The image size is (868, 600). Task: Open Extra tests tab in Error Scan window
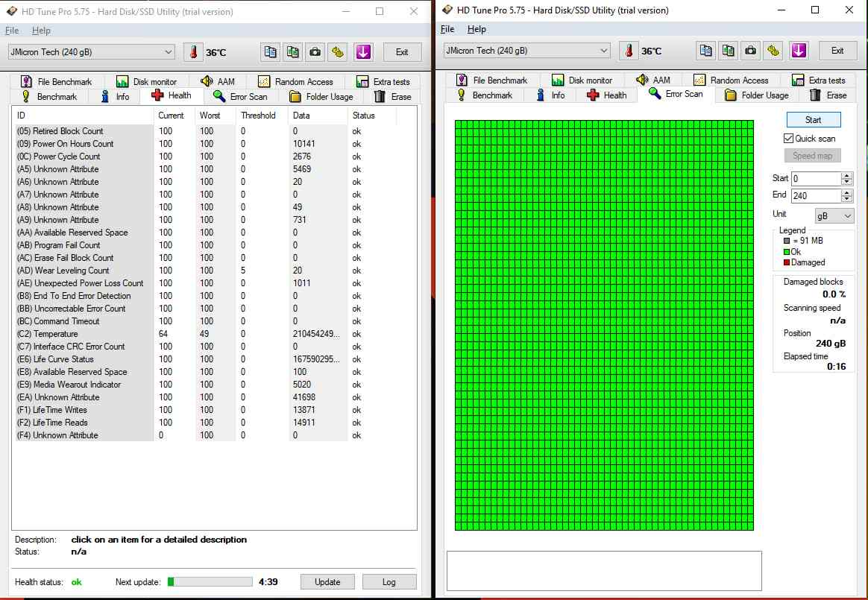point(818,80)
